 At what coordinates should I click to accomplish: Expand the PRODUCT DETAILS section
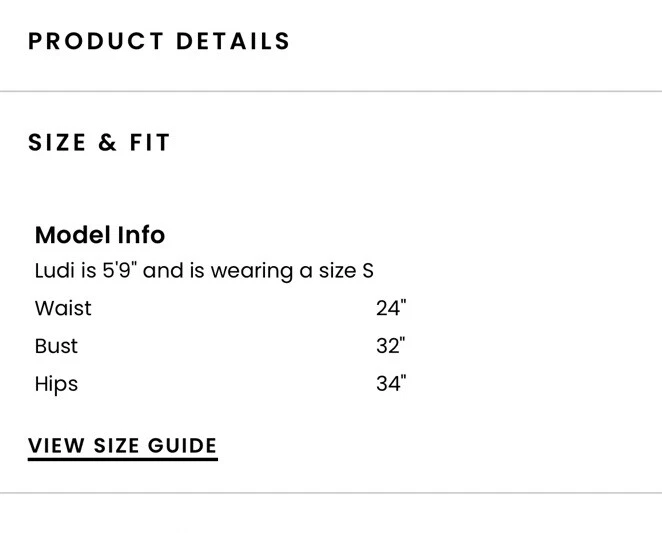click(x=159, y=42)
